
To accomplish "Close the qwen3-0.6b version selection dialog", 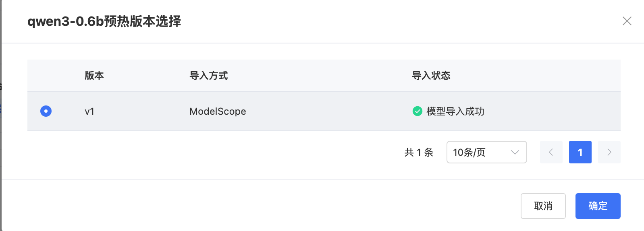I will point(627,21).
